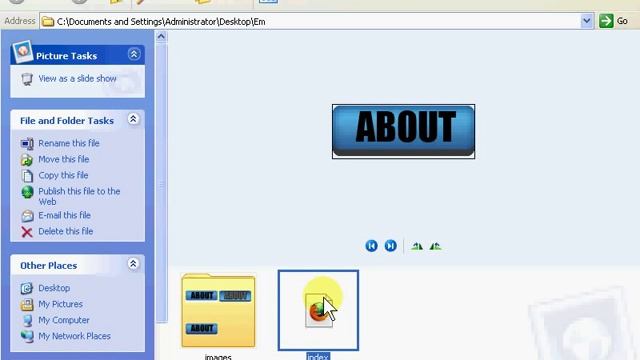Click the Rename this file icon

tap(27, 144)
